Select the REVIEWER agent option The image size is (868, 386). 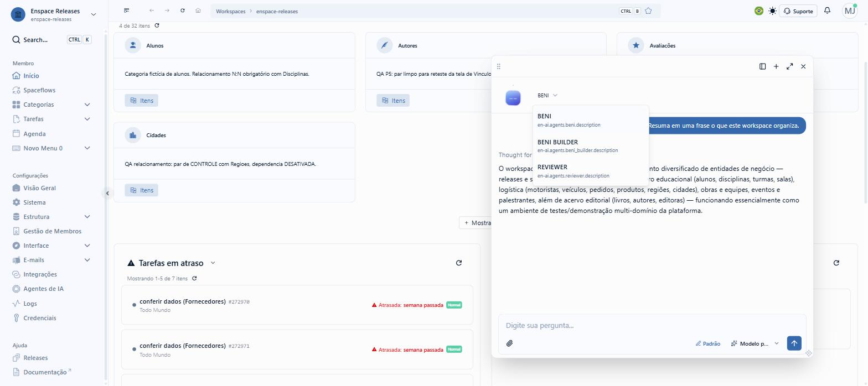point(591,171)
